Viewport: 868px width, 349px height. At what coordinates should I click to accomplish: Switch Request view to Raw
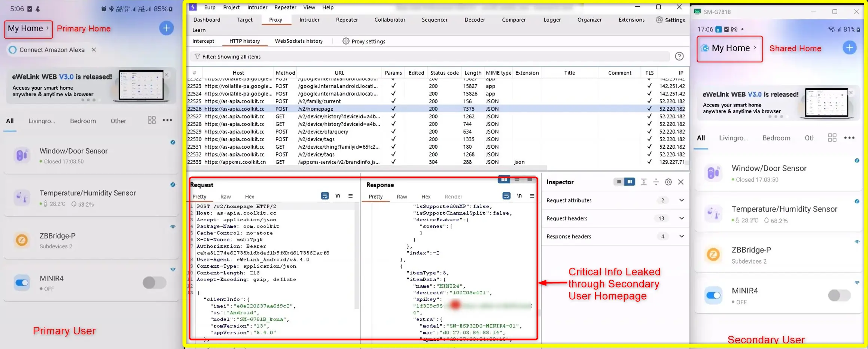[x=225, y=197]
